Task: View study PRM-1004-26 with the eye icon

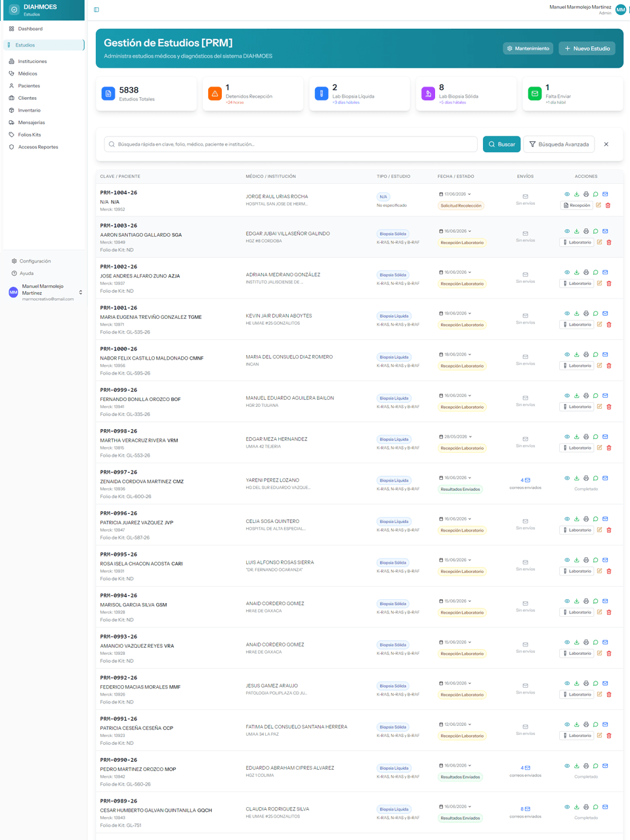Action: click(x=567, y=194)
